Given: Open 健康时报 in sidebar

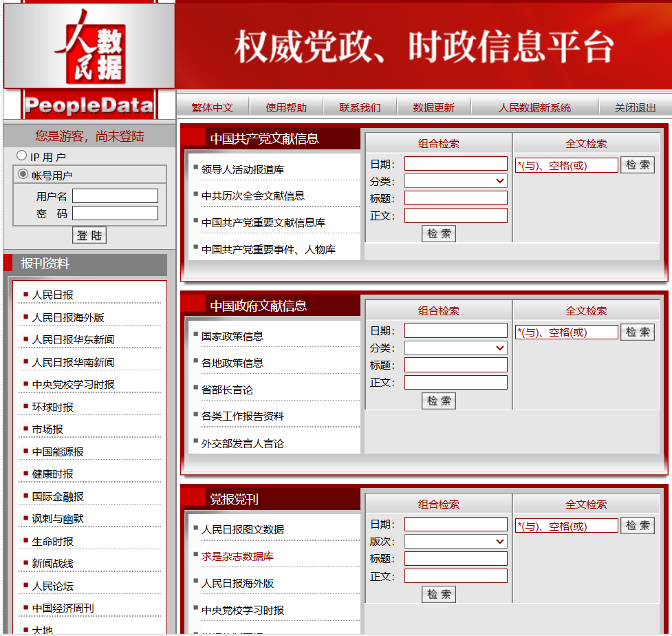Looking at the screenshot, I should point(53,474).
